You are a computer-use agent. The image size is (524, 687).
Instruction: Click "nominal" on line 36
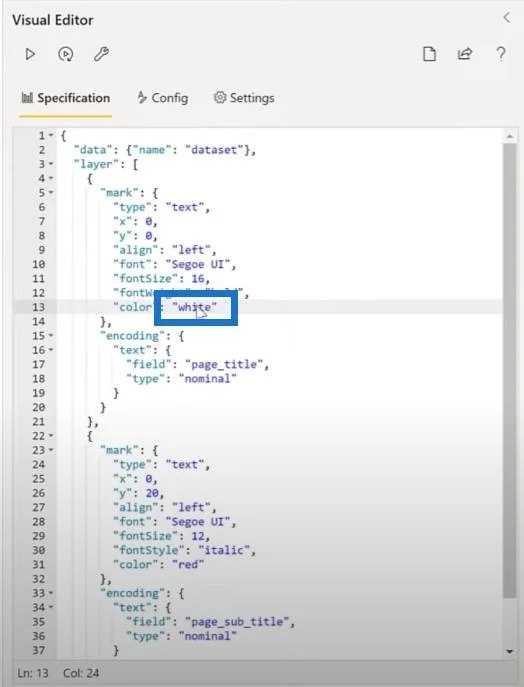[x=208, y=636]
